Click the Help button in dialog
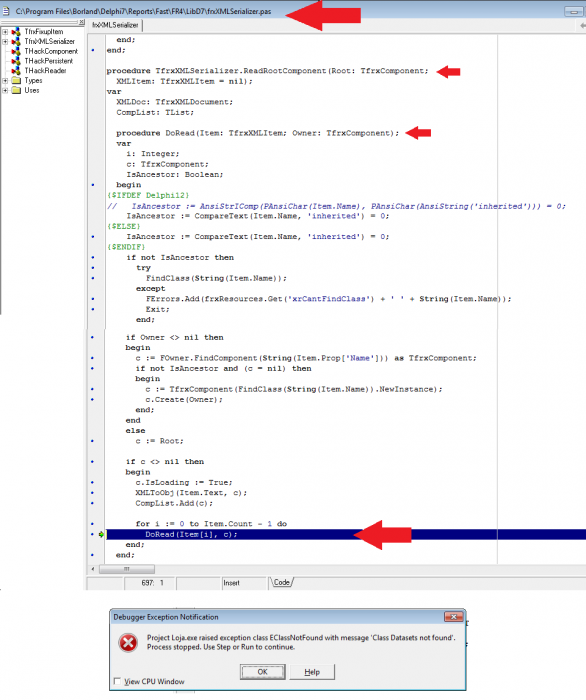This screenshot has height=700, width=586. (x=312, y=672)
